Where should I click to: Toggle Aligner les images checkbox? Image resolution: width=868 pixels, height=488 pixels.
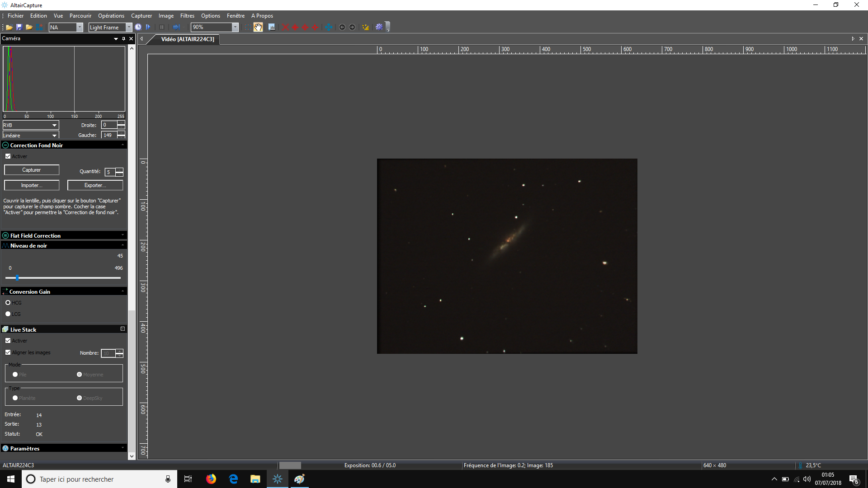tap(8, 352)
